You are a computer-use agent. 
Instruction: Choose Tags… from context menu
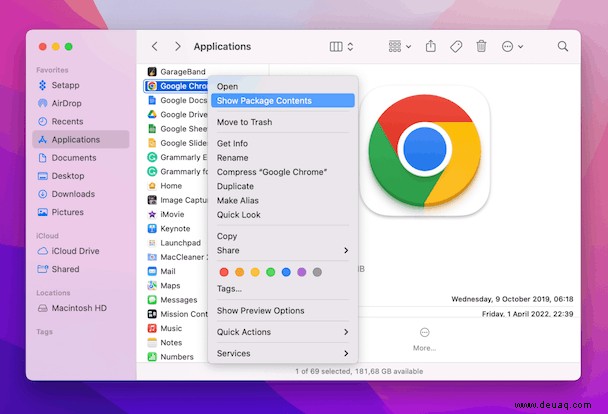coord(283,289)
